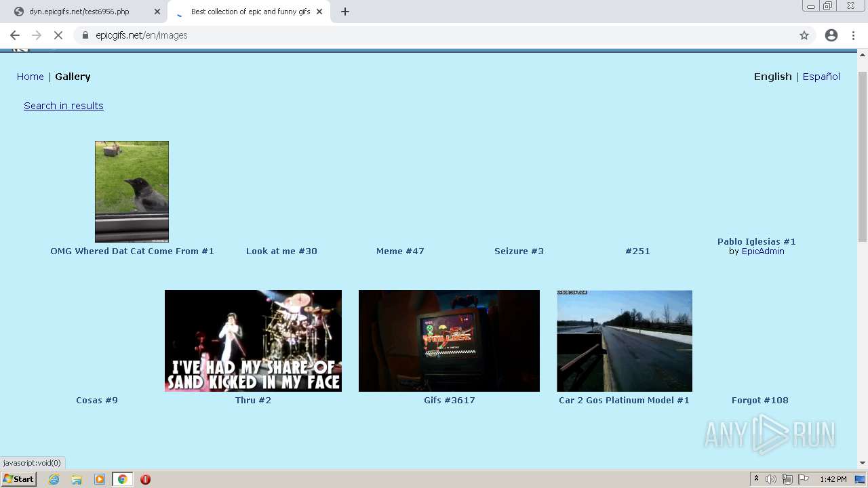Viewport: 868px width, 488px height.
Task: Select the Chrome taskbar button
Action: point(122,479)
